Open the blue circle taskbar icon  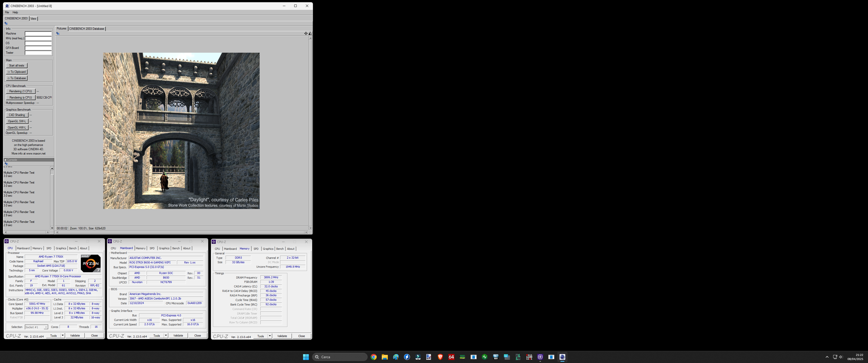tap(407, 357)
